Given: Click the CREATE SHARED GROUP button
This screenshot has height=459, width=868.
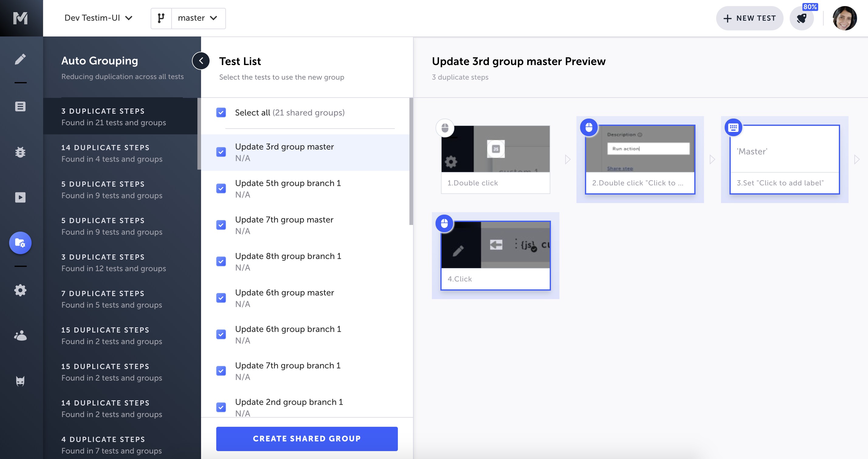Looking at the screenshot, I should point(307,438).
